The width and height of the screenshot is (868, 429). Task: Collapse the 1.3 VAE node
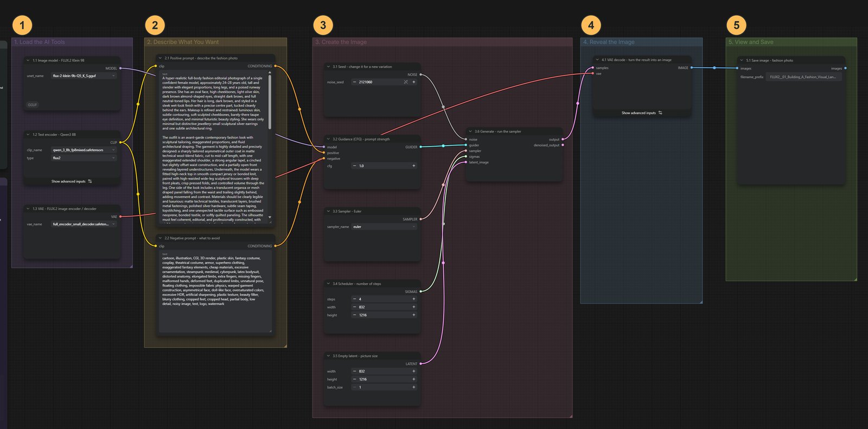pos(28,209)
